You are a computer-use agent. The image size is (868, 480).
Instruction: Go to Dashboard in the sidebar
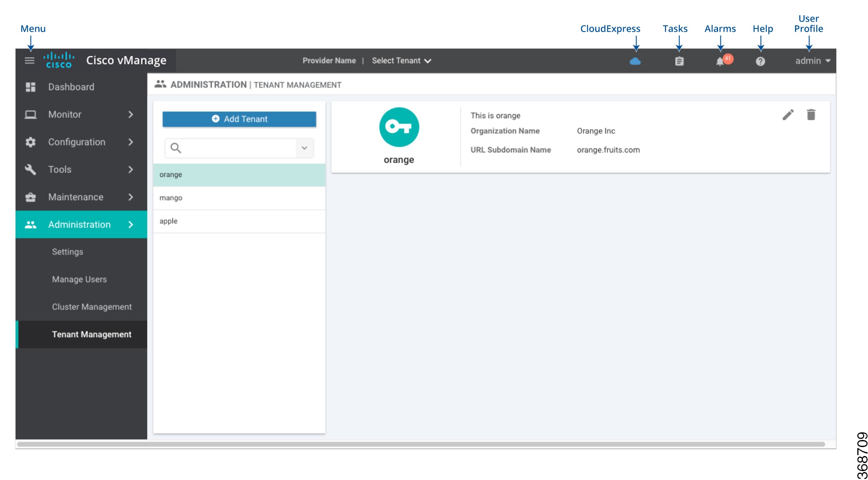click(x=81, y=87)
